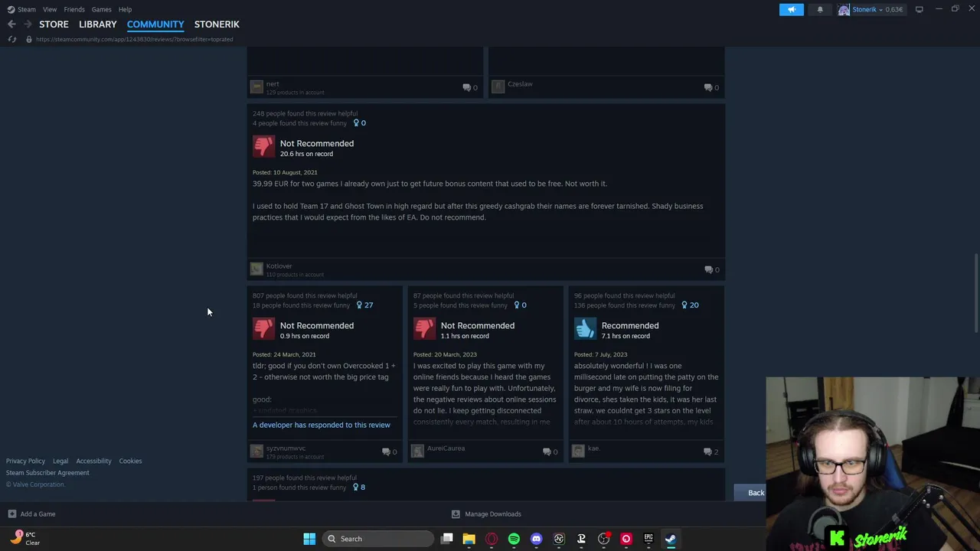The image size is (980, 551).
Task: Open the Cookies link
Action: (130, 461)
